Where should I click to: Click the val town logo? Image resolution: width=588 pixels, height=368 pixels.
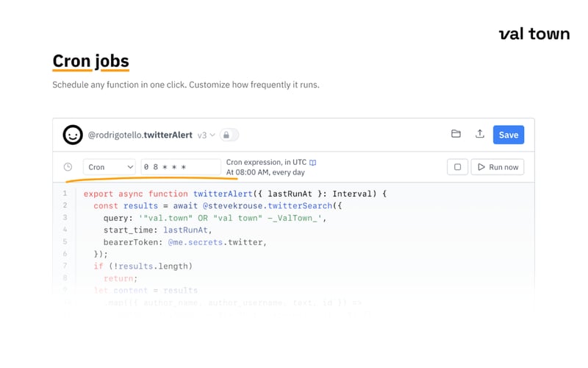click(534, 34)
